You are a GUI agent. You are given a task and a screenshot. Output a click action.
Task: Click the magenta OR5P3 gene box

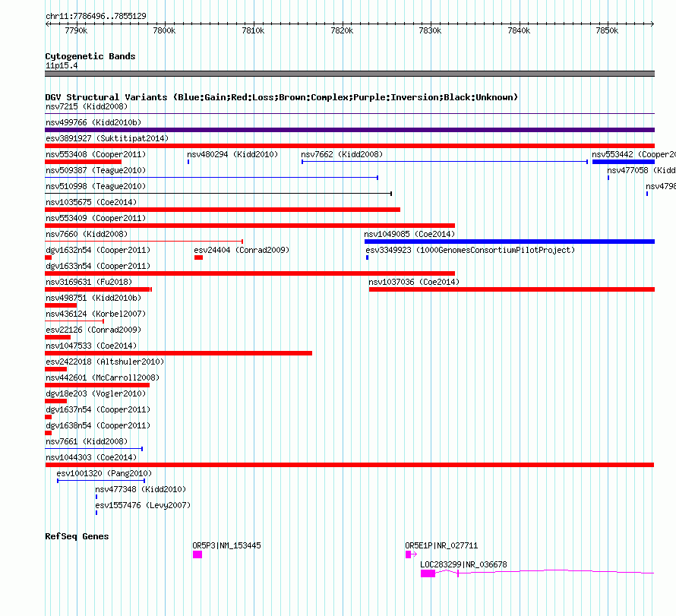click(x=197, y=554)
